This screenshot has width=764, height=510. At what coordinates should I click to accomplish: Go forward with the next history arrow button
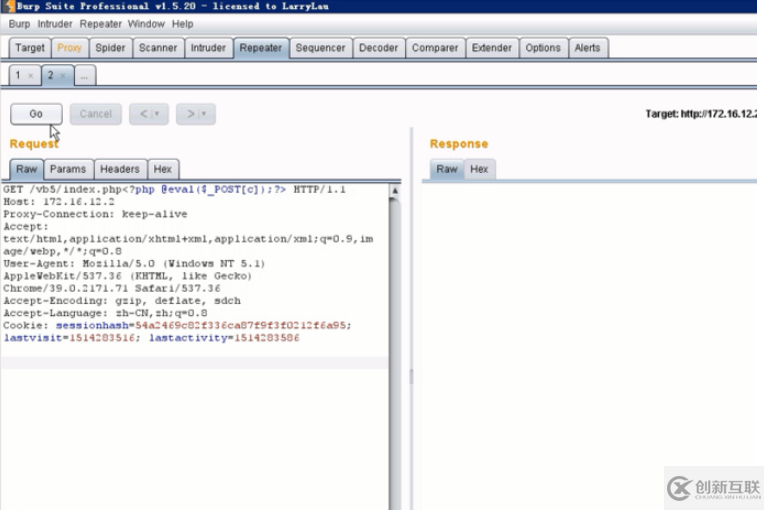pyautogui.click(x=191, y=114)
